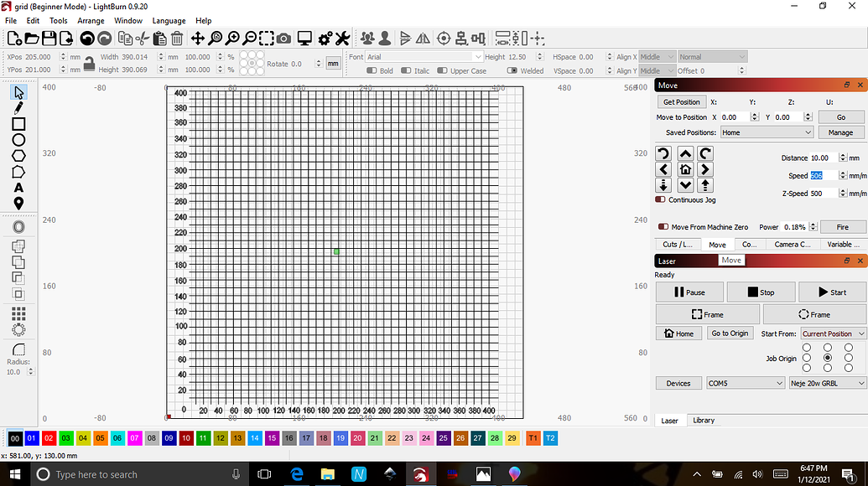Open the Arrange menu
The height and width of the screenshot is (486, 868).
tap(91, 20)
